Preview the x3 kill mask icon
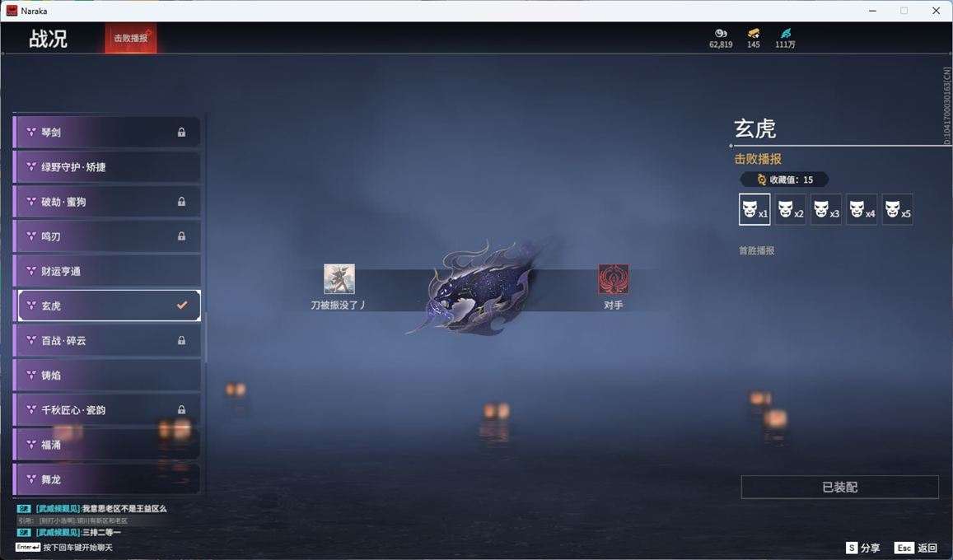This screenshot has width=953, height=560. pos(826,209)
